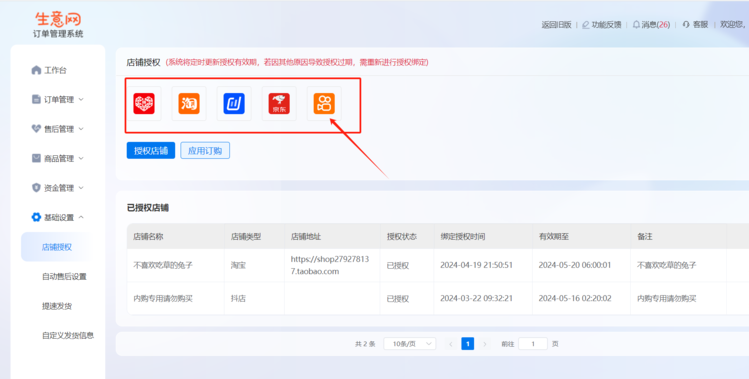Open 自定义发货信息 sidebar item
The width and height of the screenshot is (749, 379).
[x=68, y=336]
